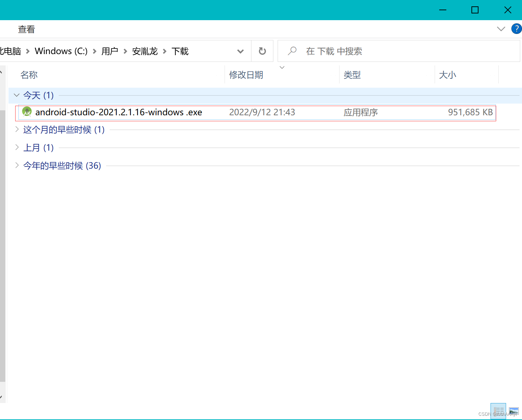Screen dimensions: 522x420
Task: Open the 查看 ribbon tab
Action: tap(27, 29)
